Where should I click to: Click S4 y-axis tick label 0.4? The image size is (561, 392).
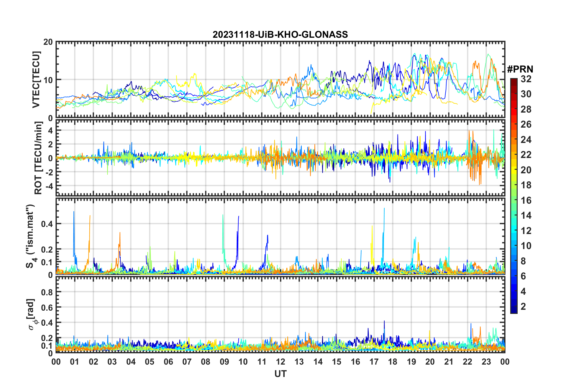[x=47, y=224]
